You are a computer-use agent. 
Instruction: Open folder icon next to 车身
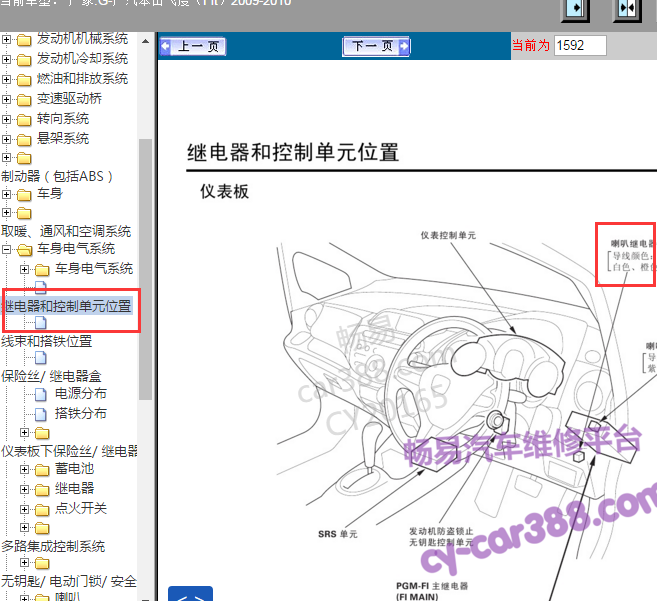point(24,195)
